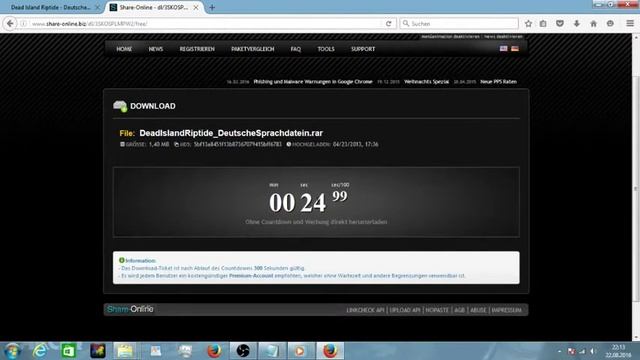This screenshot has width=640, height=360.
Task: Save page to Pocket icon
Action: click(560, 24)
